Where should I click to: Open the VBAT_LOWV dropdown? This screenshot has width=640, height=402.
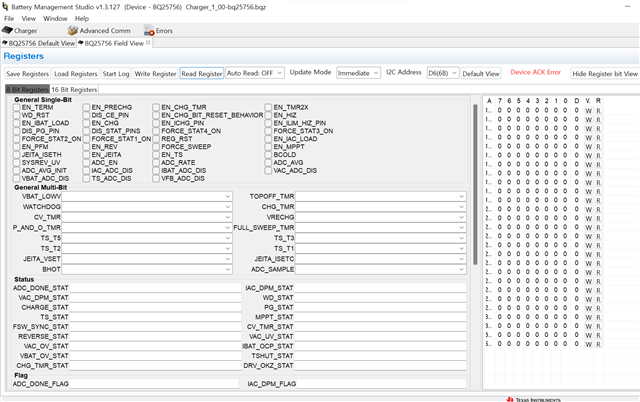click(x=147, y=196)
